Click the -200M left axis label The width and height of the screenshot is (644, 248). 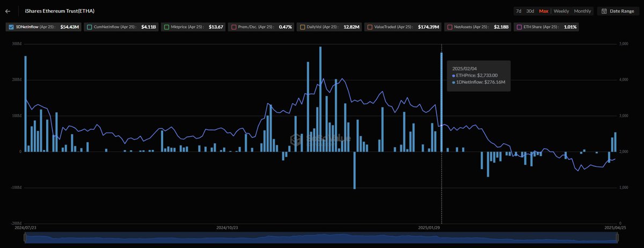(16, 223)
